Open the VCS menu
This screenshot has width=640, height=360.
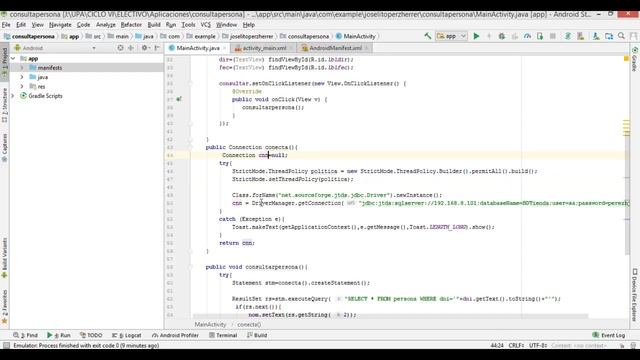(205, 25)
